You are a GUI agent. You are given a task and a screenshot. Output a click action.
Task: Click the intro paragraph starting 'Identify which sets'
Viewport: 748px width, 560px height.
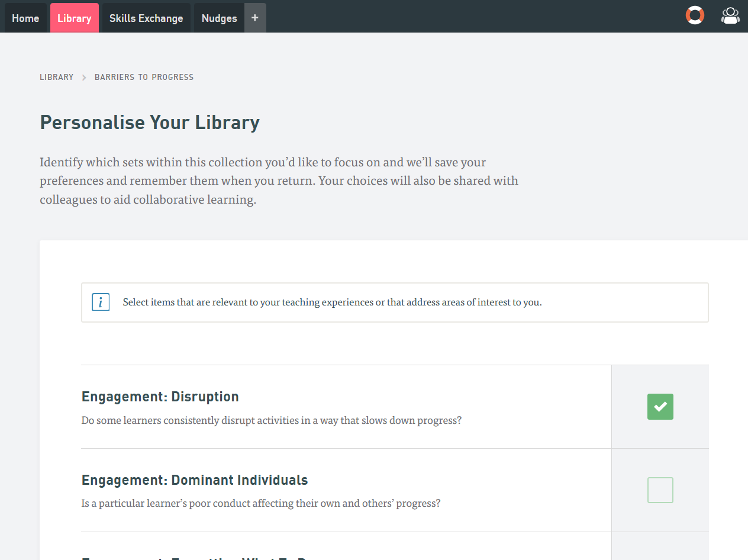coord(279,181)
